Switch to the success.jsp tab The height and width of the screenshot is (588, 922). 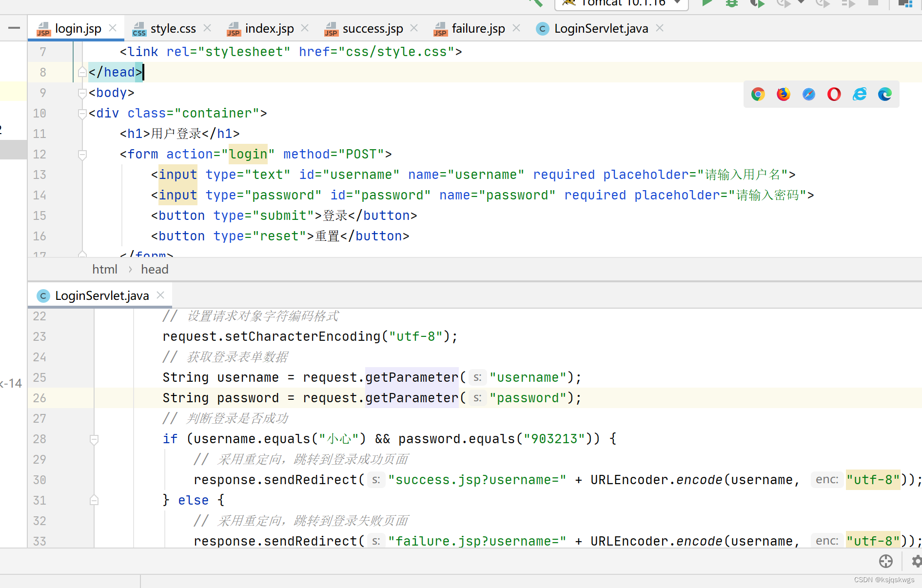pyautogui.click(x=373, y=29)
